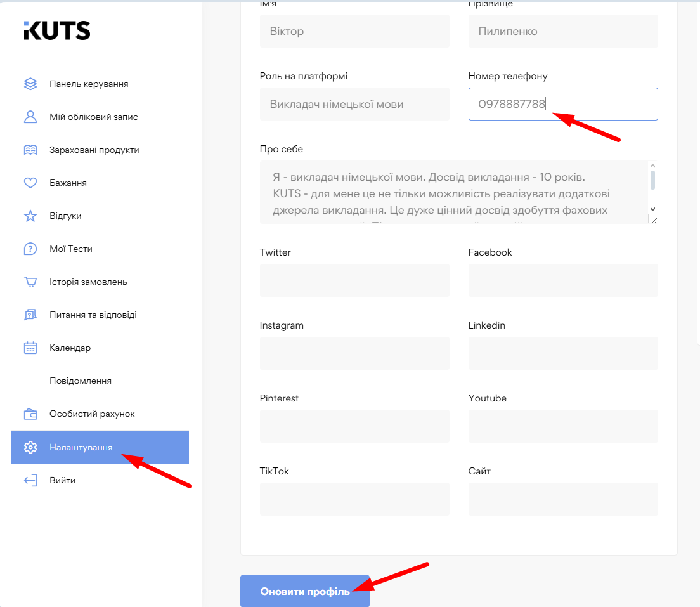The image size is (700, 607).
Task: Click the wallet personal account icon
Action: [x=30, y=414]
